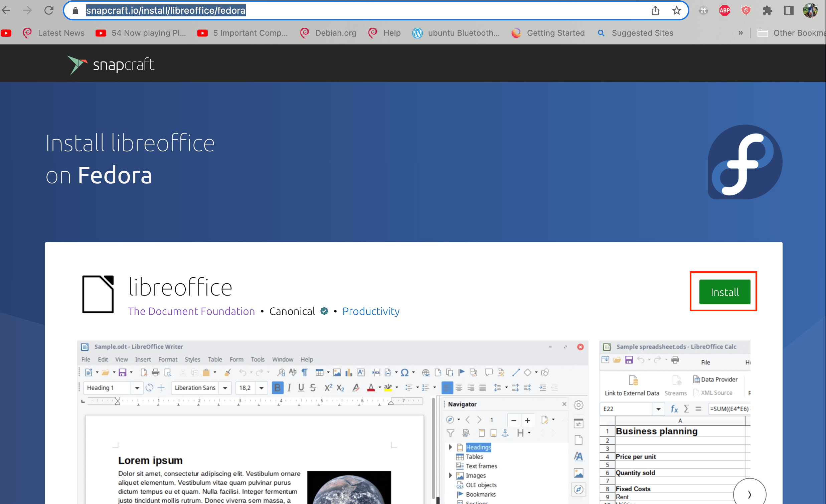826x504 pixels.
Task: Click the green Install button
Action: click(724, 292)
